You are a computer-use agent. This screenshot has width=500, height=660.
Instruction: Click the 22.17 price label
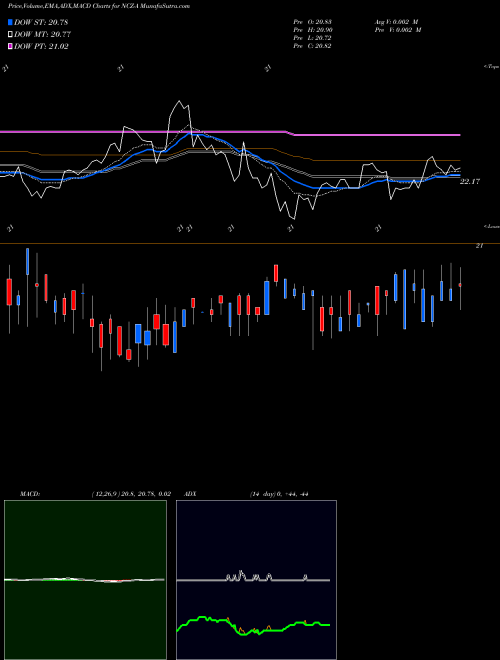tap(470, 181)
